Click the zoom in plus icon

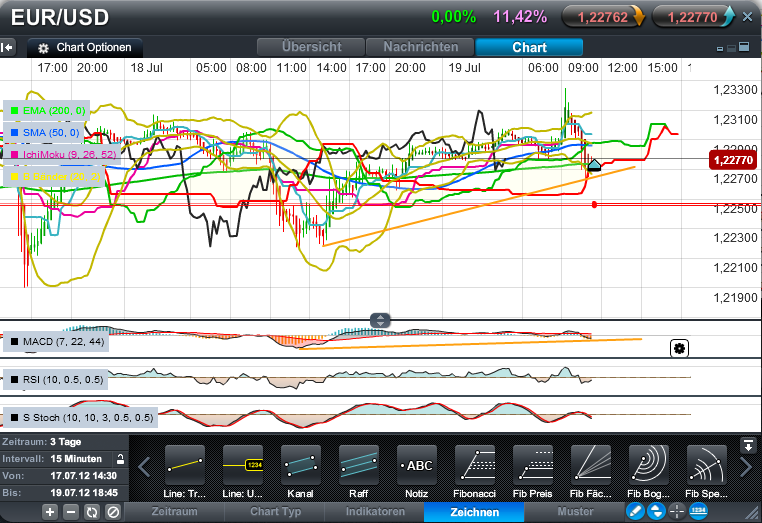pos(50,512)
